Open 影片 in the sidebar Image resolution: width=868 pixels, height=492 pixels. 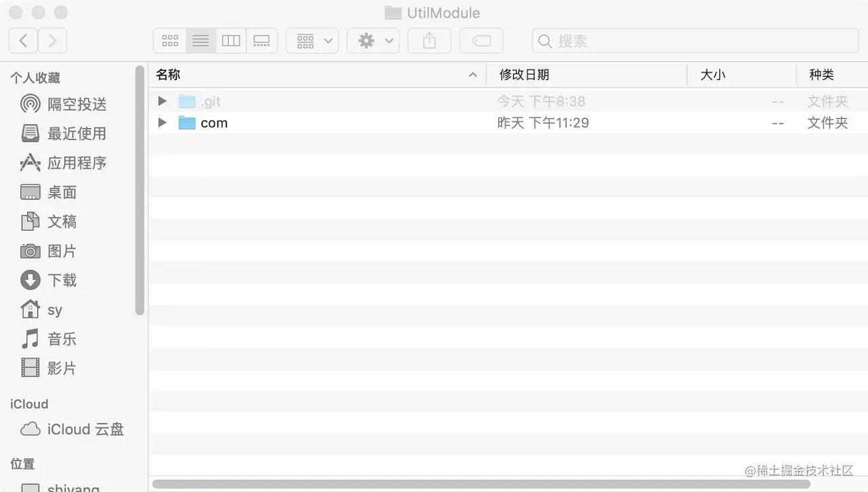click(x=49, y=368)
